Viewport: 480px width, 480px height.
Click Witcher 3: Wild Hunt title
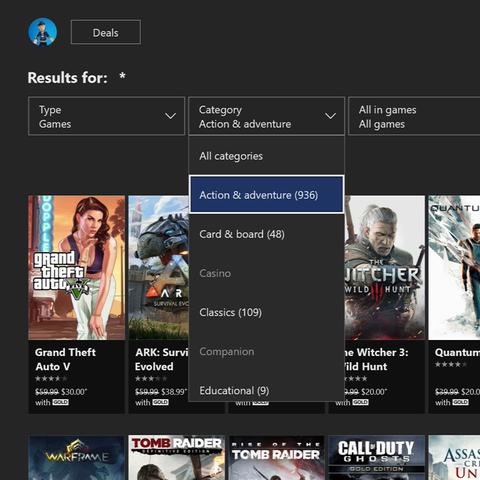tap(376, 359)
